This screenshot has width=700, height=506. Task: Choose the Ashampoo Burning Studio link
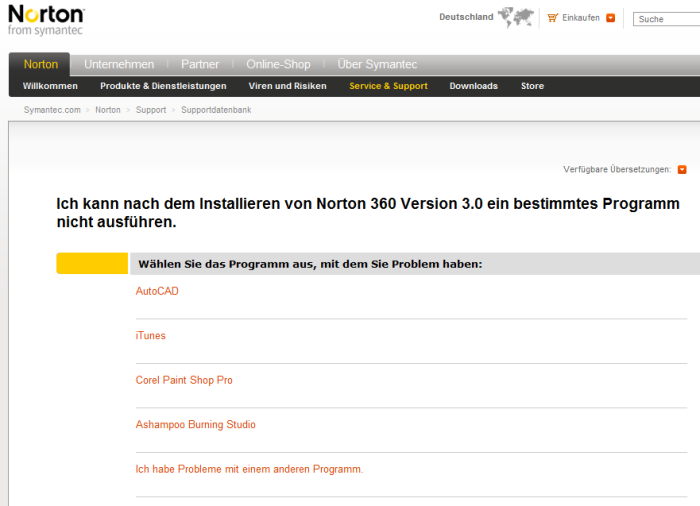tap(196, 424)
